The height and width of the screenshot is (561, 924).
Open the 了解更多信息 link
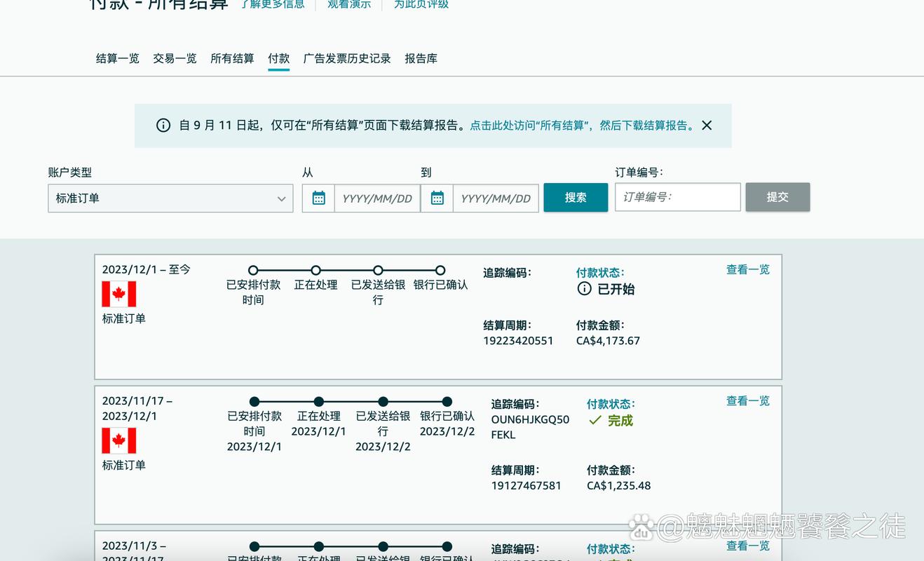click(273, 4)
